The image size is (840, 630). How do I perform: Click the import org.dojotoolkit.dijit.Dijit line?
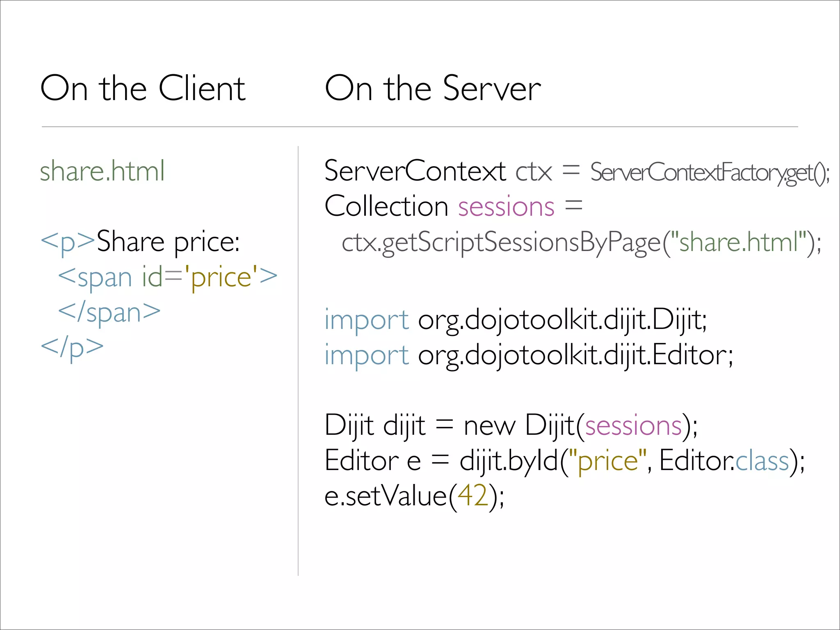[516, 320]
